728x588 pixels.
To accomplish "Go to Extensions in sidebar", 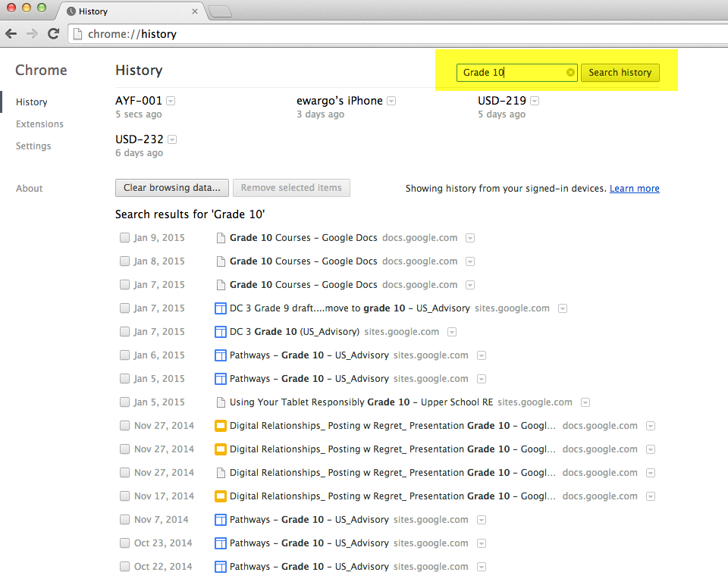I will coord(39,124).
